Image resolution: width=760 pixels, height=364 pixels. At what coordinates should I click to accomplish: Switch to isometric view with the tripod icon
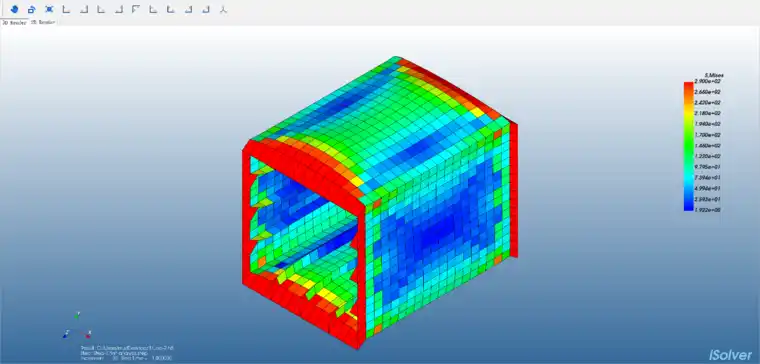pyautogui.click(x=223, y=9)
